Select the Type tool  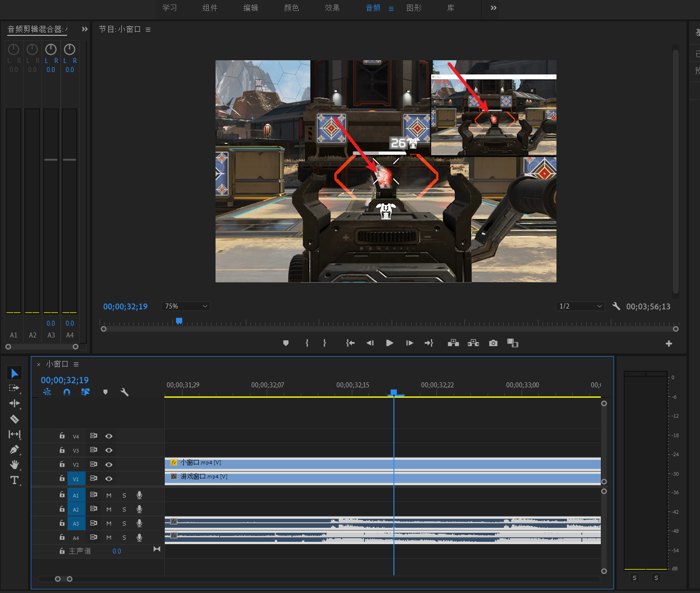pos(14,480)
